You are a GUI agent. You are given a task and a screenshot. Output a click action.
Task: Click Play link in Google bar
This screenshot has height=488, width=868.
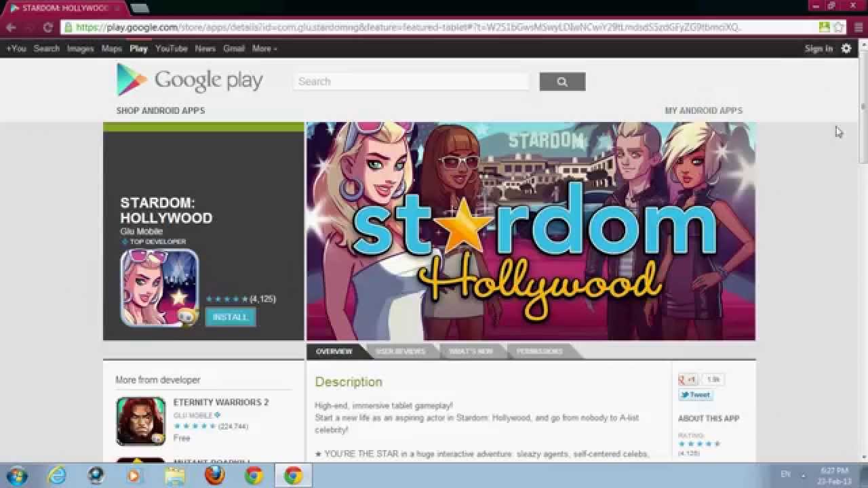pos(138,48)
